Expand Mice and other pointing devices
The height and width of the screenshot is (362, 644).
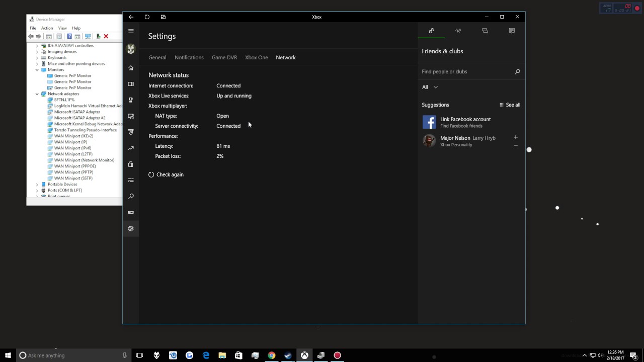coord(37,64)
